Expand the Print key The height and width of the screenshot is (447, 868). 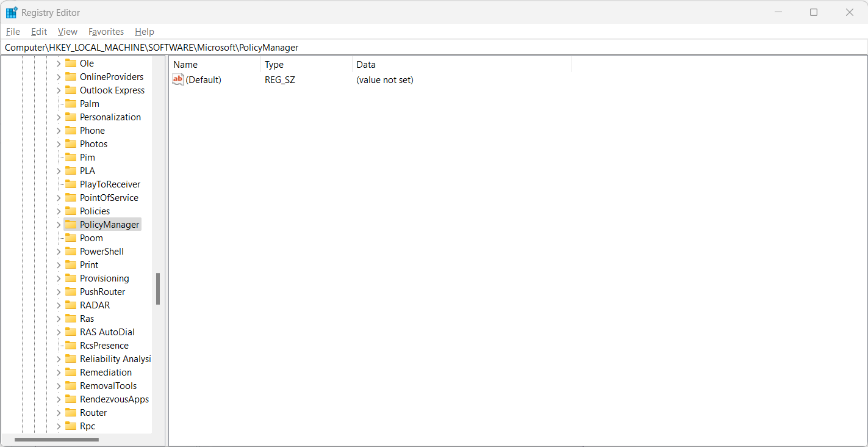pyautogui.click(x=59, y=265)
